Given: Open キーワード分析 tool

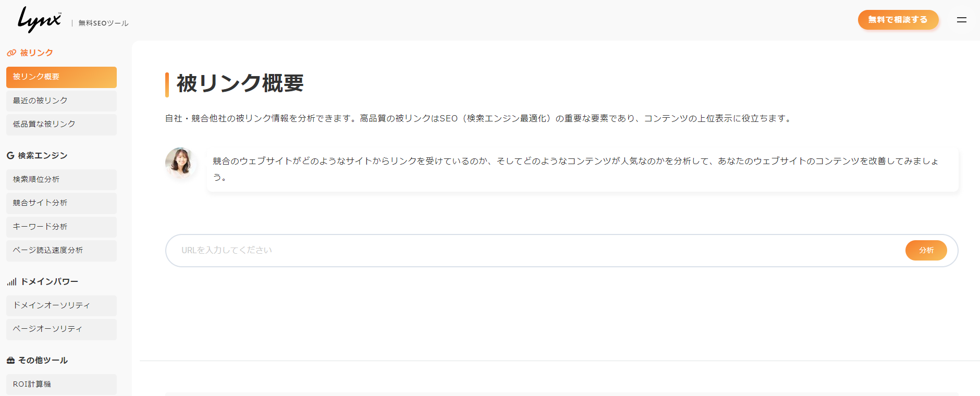Looking at the screenshot, I should (62, 227).
